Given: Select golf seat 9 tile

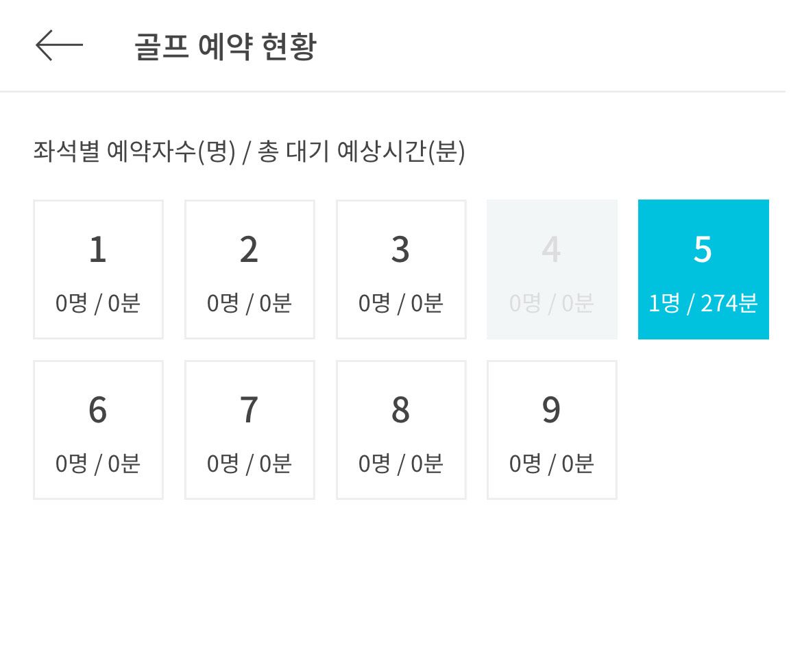Looking at the screenshot, I should point(552,430).
